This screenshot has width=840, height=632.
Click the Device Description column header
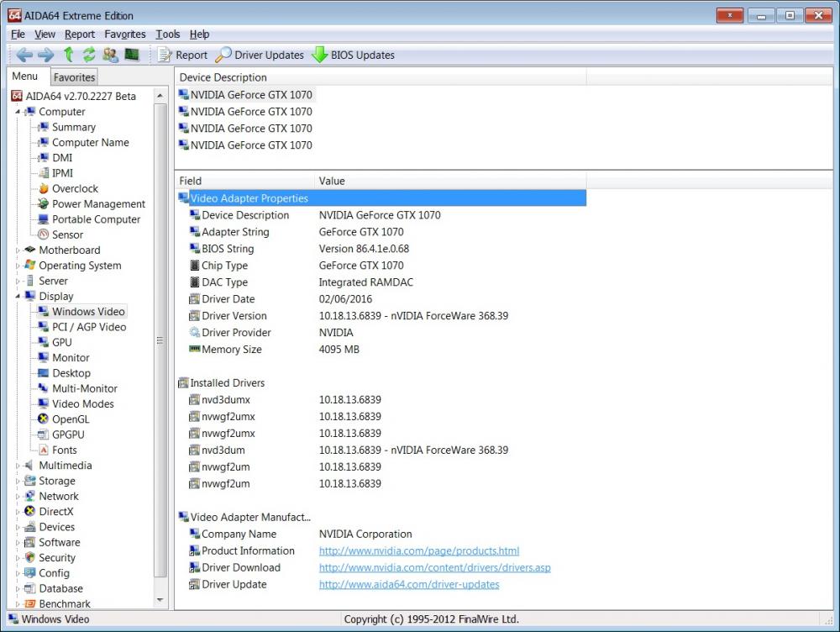tap(381, 77)
